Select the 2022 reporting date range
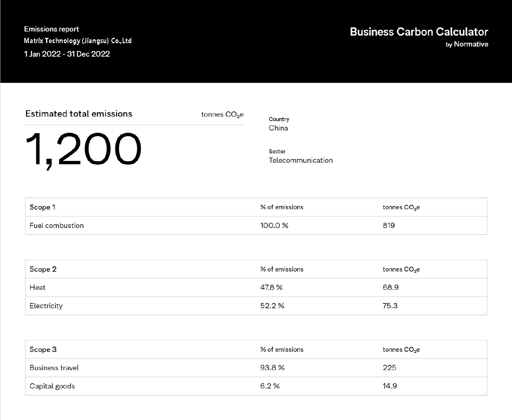The height and width of the screenshot is (420, 512). pos(67,54)
